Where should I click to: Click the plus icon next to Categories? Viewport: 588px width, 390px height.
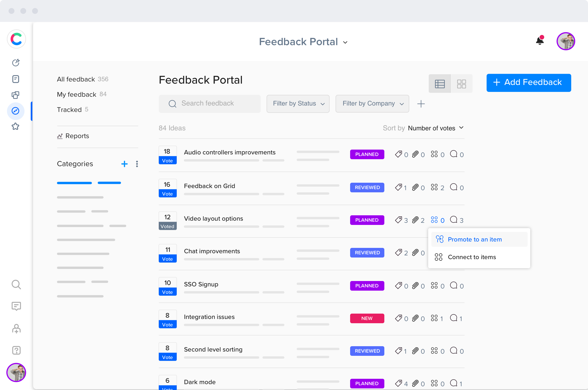124,164
